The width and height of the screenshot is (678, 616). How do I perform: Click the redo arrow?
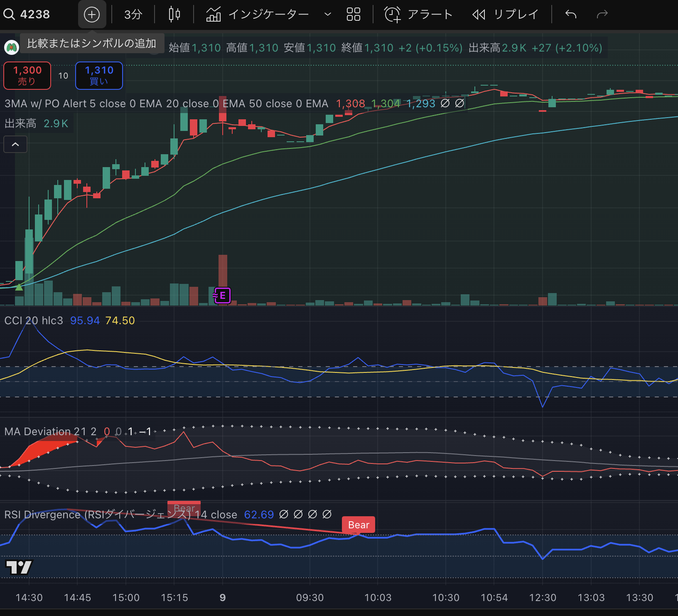602,15
